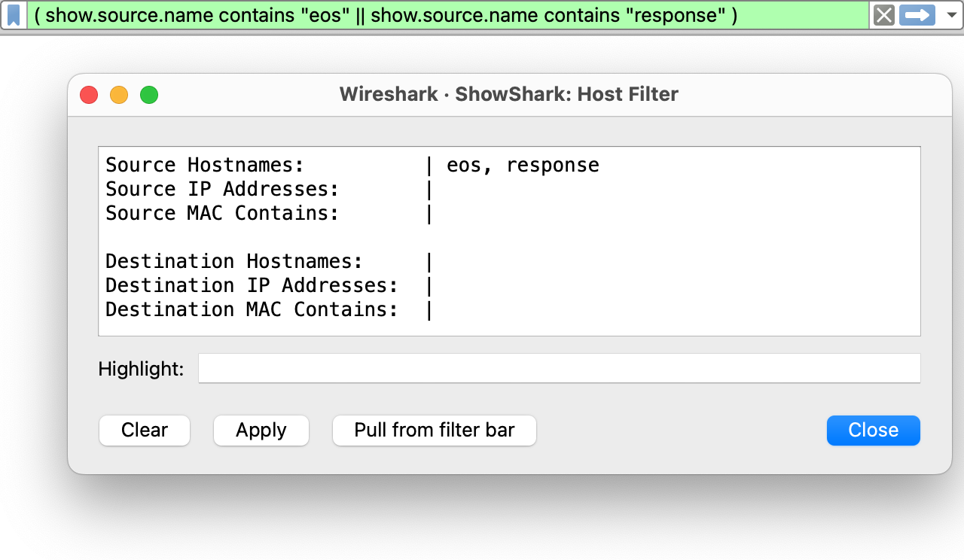The width and height of the screenshot is (964, 560).
Task: Click the Pull from filter bar button
Action: tap(434, 430)
